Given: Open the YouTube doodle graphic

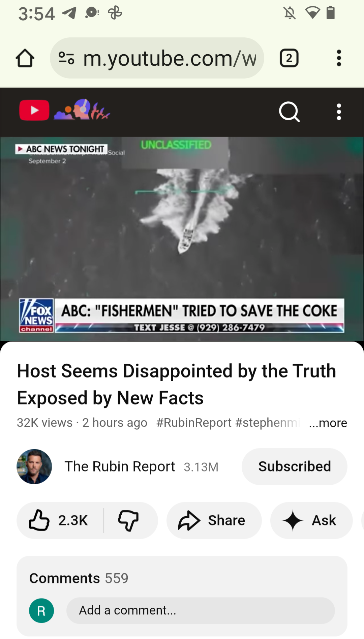Looking at the screenshot, I should pyautogui.click(x=82, y=110).
